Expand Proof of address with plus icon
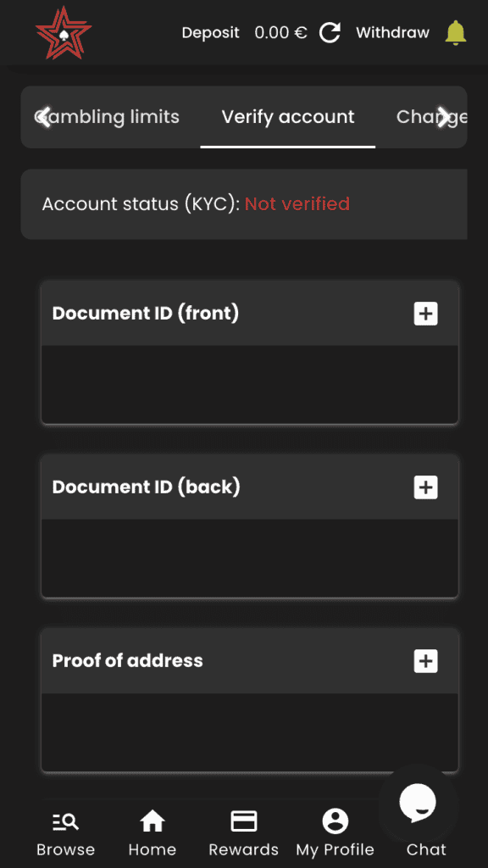Screen dimensions: 488x868 coord(425,661)
